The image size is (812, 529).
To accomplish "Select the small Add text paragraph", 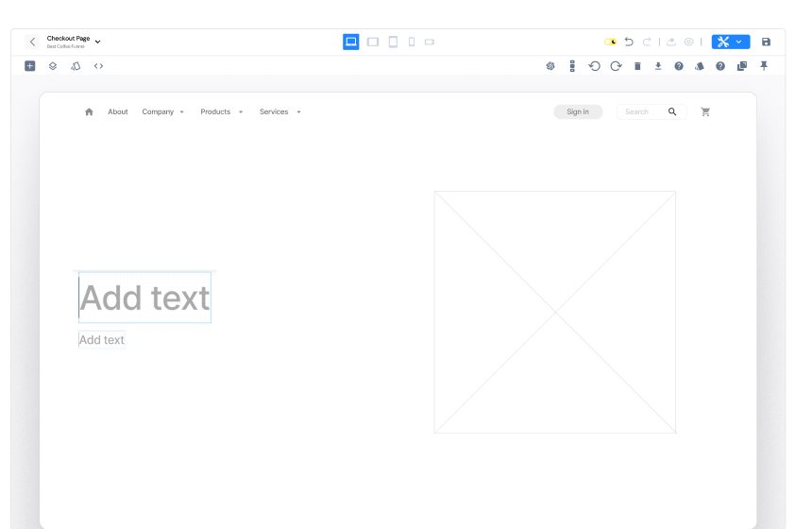I will pyautogui.click(x=102, y=340).
